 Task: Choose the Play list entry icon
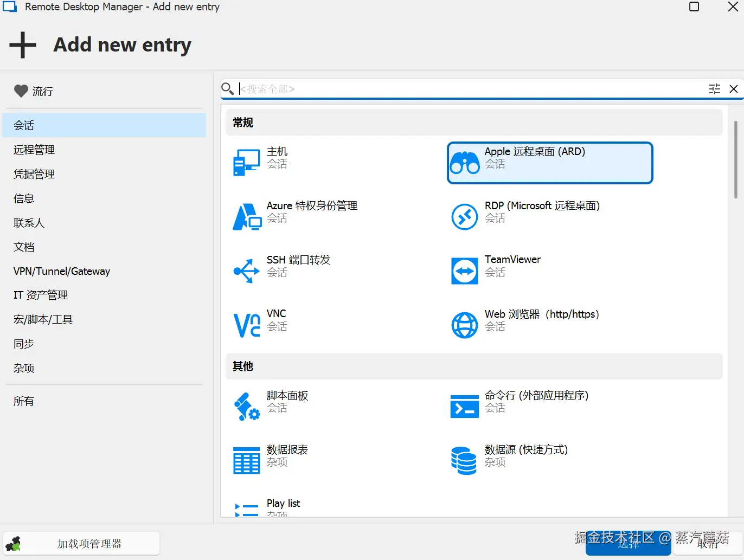click(247, 510)
